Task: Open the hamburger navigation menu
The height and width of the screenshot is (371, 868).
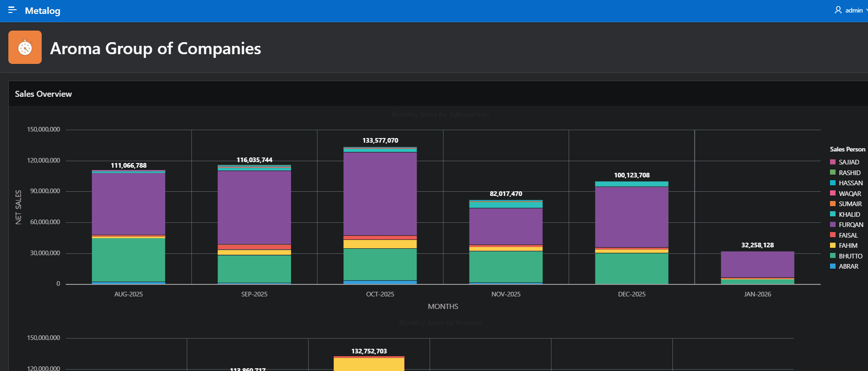Action: [x=13, y=10]
